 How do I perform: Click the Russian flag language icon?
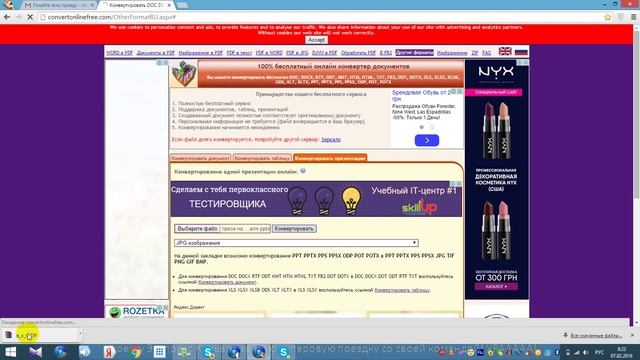pyautogui.click(x=521, y=52)
